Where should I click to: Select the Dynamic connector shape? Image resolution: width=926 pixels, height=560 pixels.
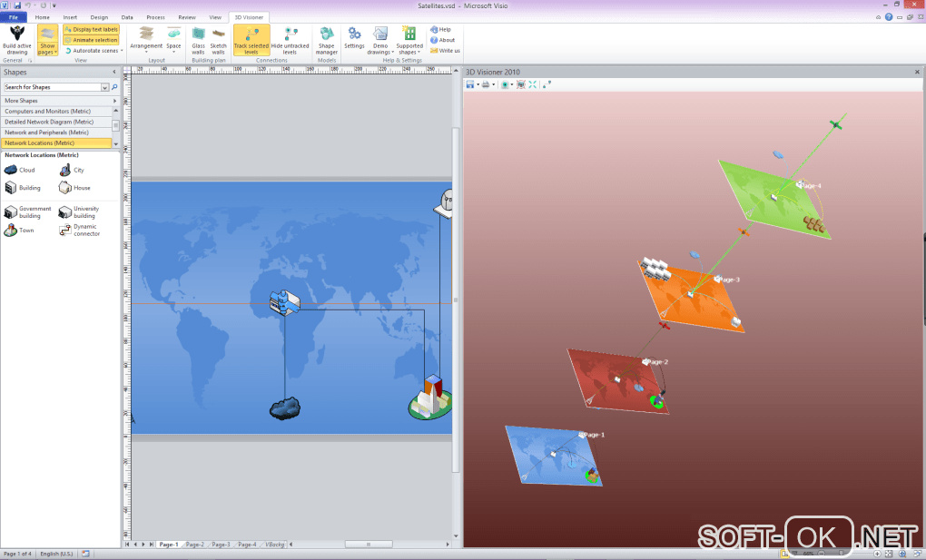(80, 231)
